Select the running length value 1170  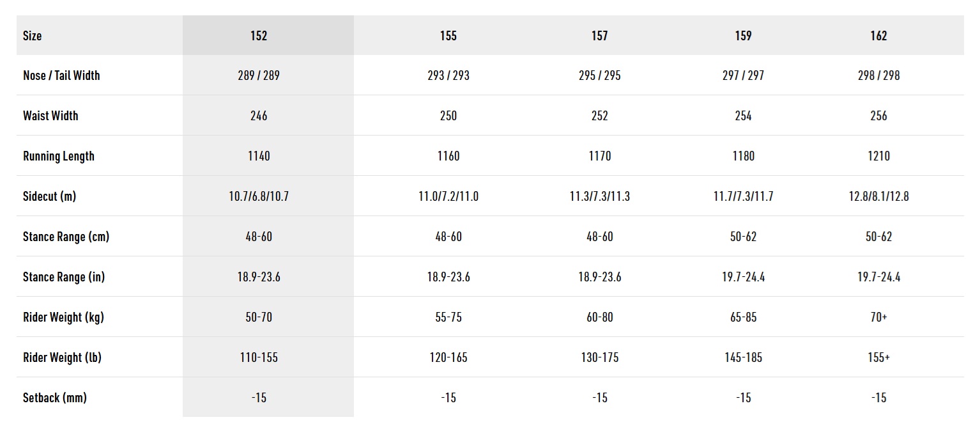[x=599, y=156]
